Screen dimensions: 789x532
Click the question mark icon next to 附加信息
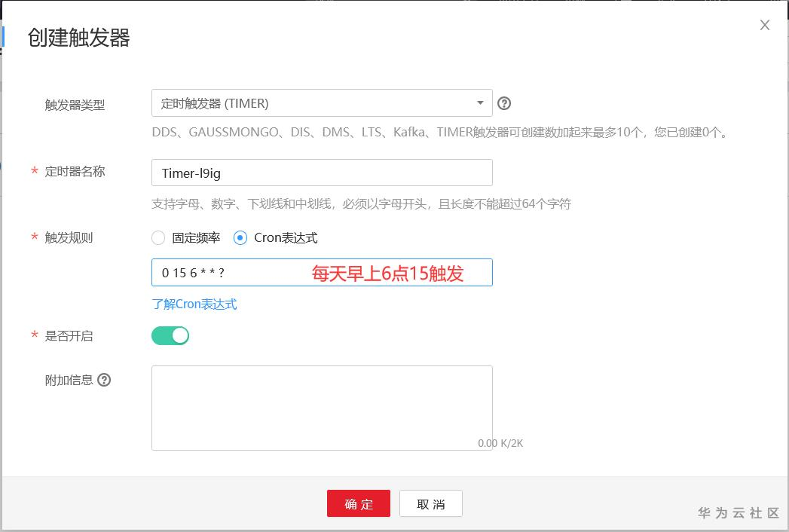coord(104,380)
